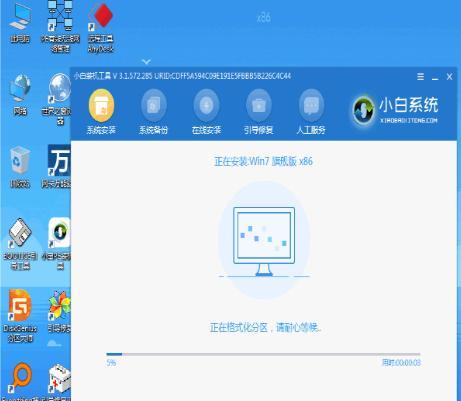The width and height of the screenshot is (461, 401).
Task: Launch the globe browser desktop shortcut
Action: coord(59,98)
